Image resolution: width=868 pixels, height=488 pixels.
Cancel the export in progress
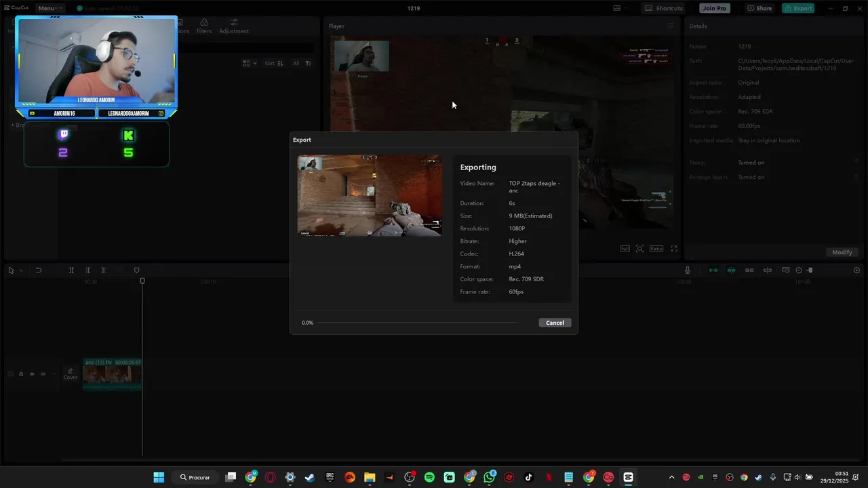click(555, 323)
